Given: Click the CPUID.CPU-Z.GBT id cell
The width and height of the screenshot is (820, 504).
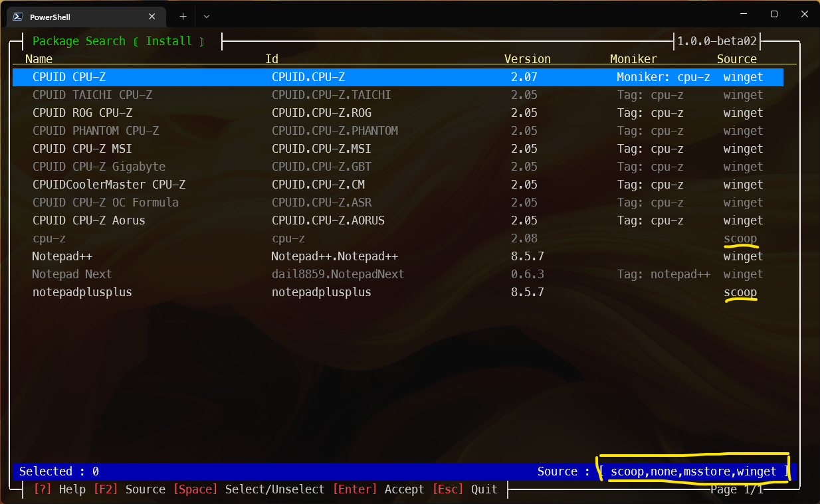Looking at the screenshot, I should [x=322, y=167].
